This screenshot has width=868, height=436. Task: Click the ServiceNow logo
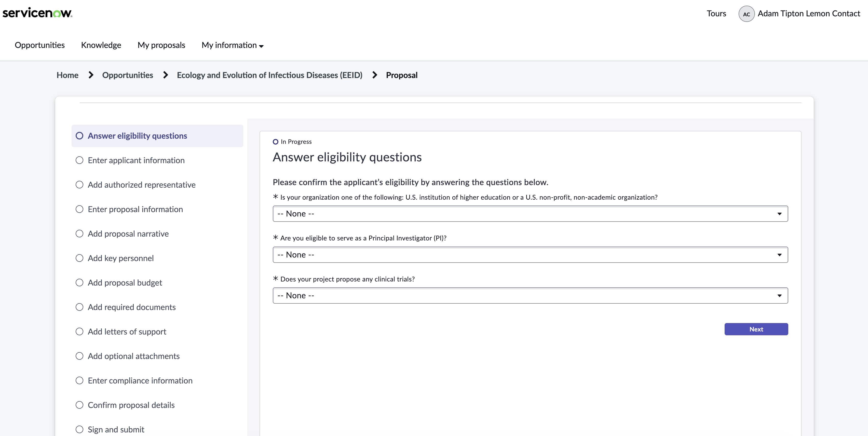pyautogui.click(x=37, y=13)
